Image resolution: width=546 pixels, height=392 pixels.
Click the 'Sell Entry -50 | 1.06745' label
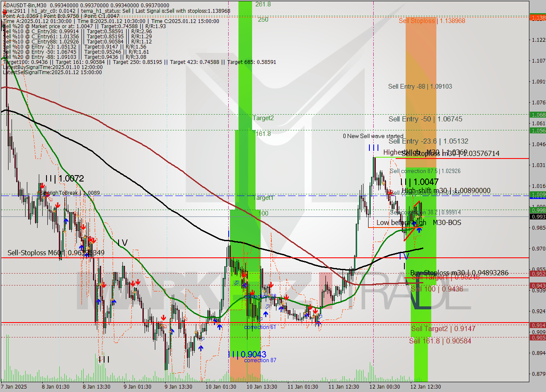point(425,119)
